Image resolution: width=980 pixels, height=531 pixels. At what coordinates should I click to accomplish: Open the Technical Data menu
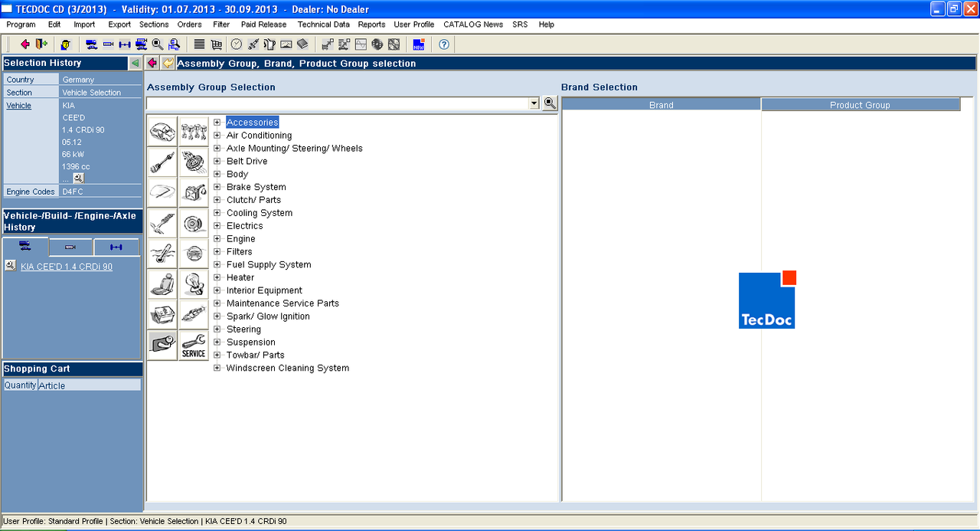click(324, 25)
